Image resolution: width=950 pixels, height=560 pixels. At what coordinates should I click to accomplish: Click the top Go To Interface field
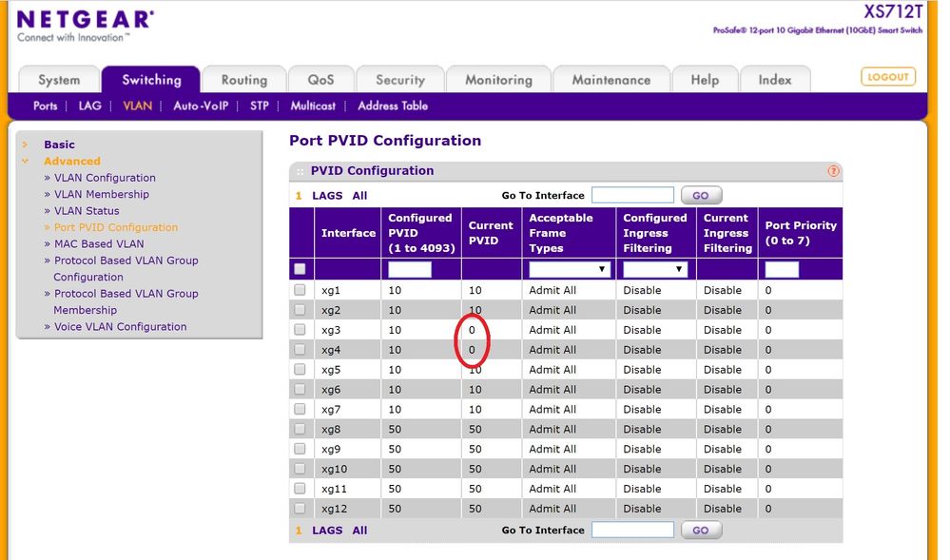(x=632, y=195)
